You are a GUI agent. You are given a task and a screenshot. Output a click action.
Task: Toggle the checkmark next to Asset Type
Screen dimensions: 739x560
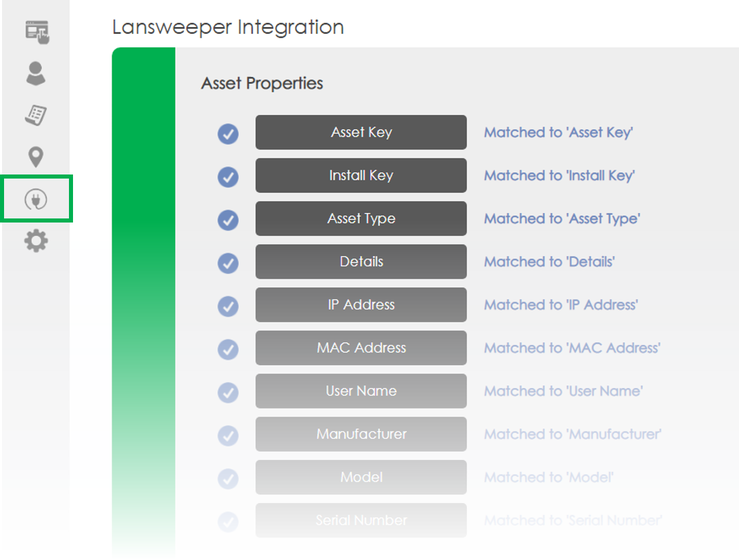coord(228,220)
